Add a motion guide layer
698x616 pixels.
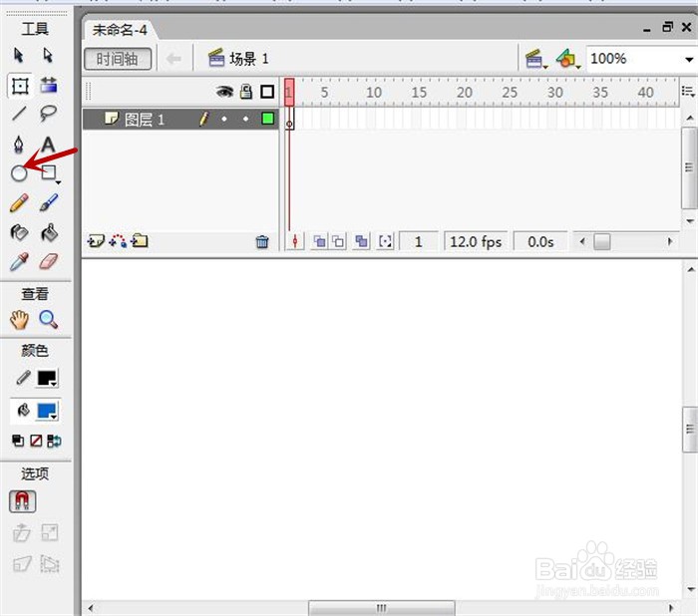coord(118,241)
